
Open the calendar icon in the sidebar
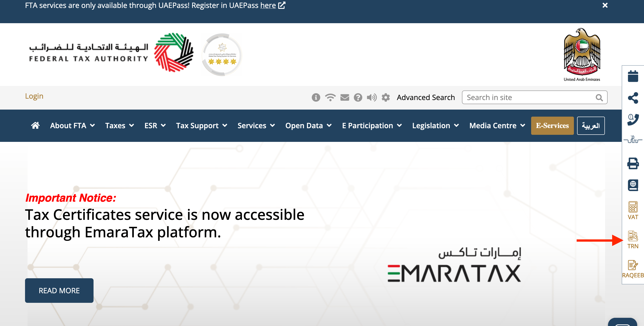pos(632,76)
